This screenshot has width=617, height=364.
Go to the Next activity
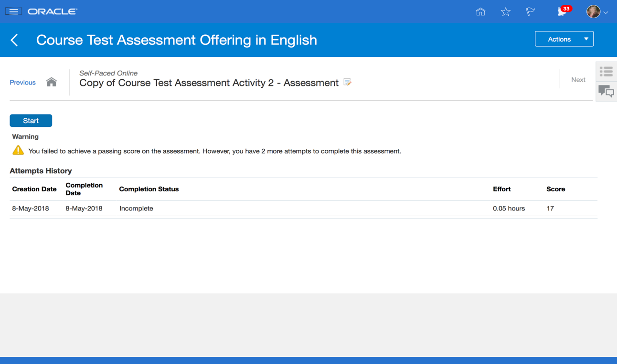tap(578, 80)
